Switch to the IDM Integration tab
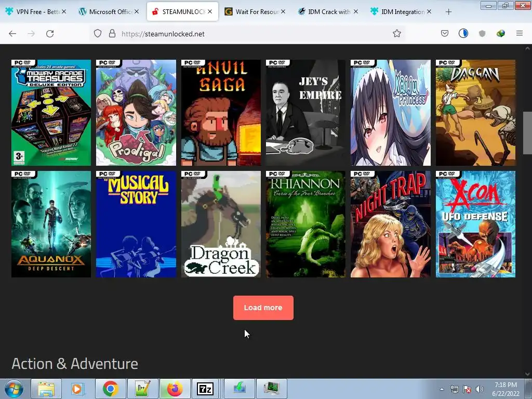 click(402, 11)
